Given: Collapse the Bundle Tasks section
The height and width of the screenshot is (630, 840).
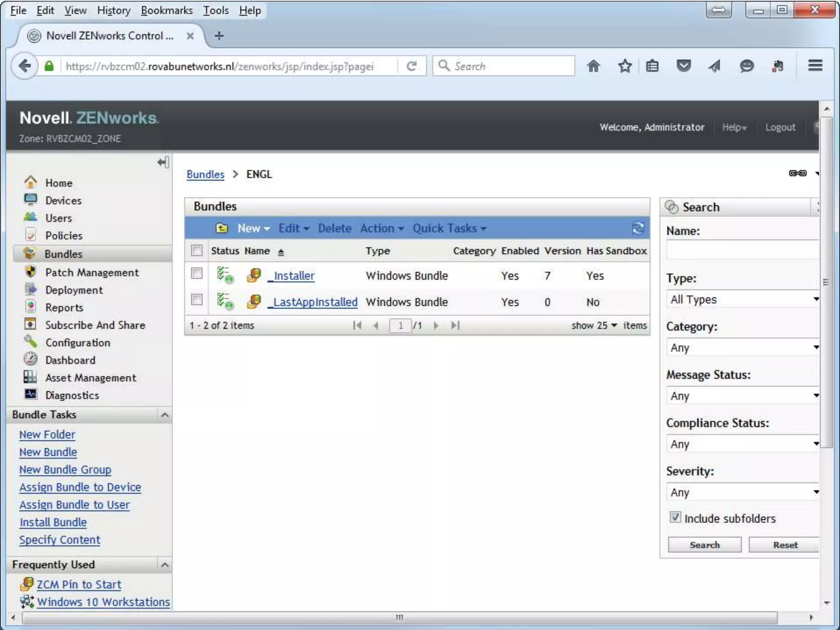Looking at the screenshot, I should (164, 415).
